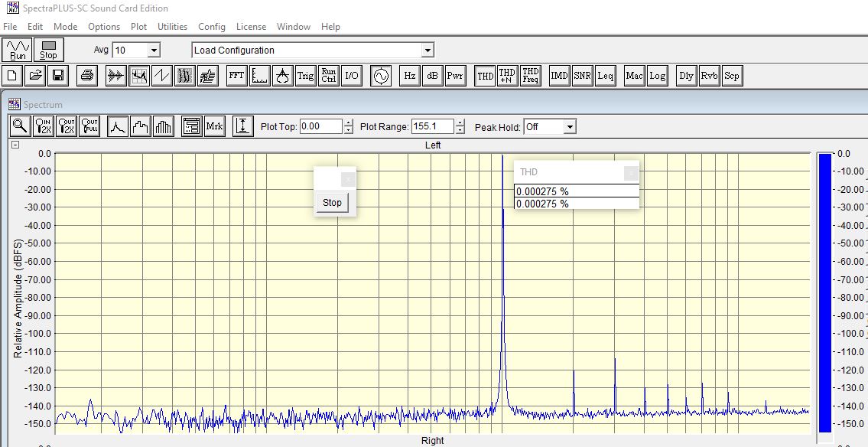868x447 pixels.
Task: Open the scaling axis settings icon
Action: [259, 75]
